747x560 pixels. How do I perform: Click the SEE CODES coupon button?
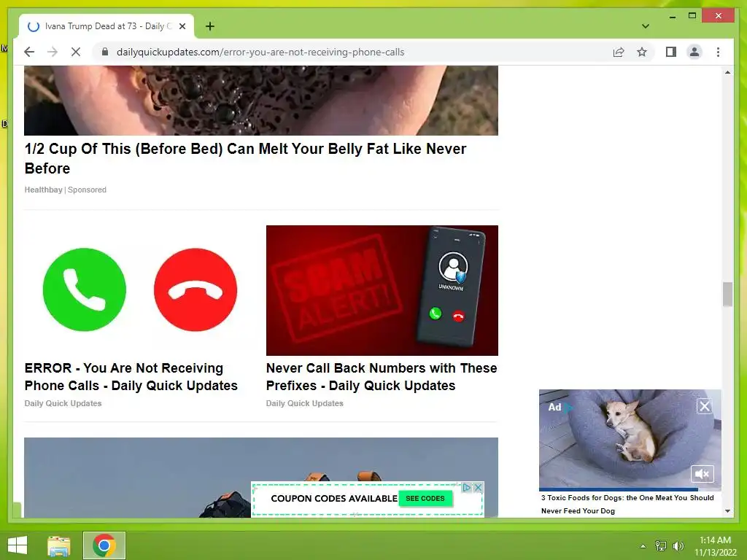coord(425,498)
